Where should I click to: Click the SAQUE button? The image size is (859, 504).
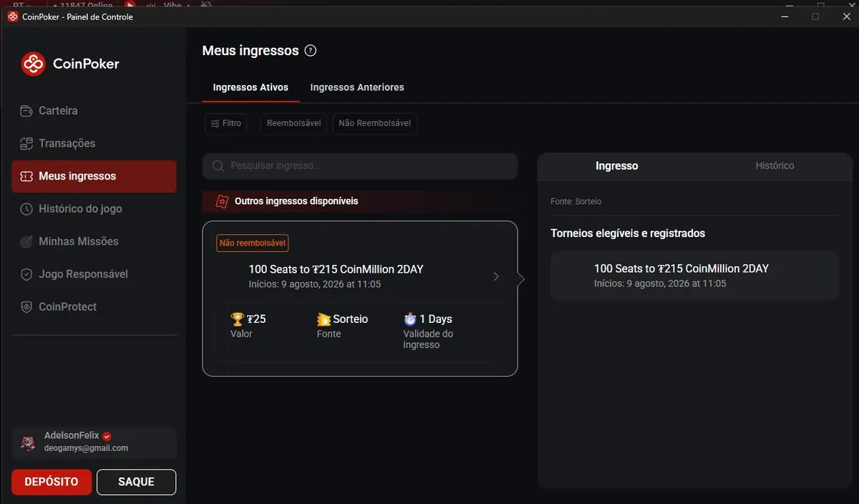point(136,483)
